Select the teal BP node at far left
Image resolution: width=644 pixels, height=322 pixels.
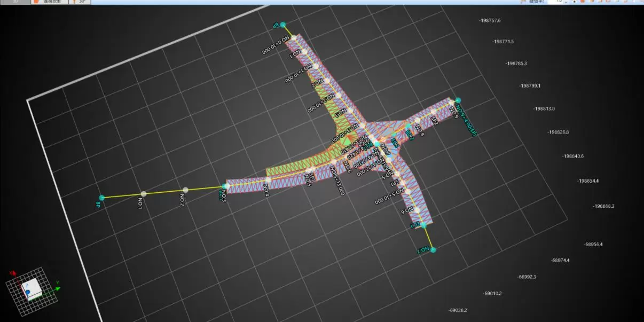pos(101,198)
